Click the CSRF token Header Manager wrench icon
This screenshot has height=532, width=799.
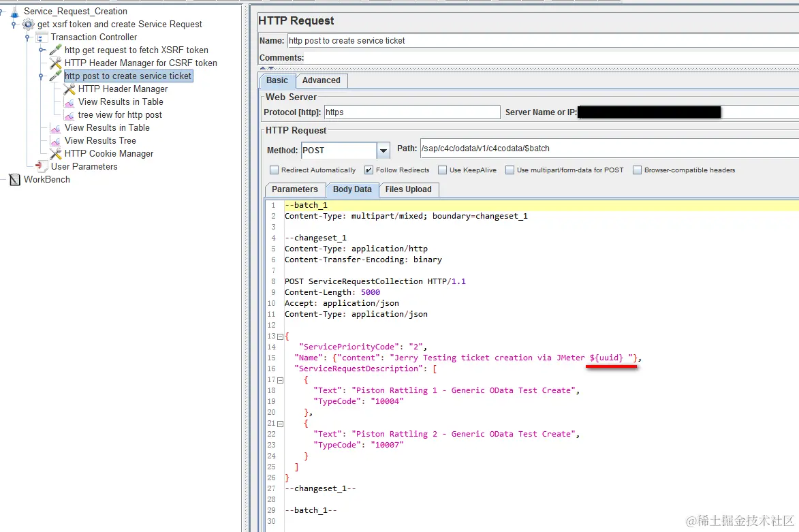click(x=56, y=63)
